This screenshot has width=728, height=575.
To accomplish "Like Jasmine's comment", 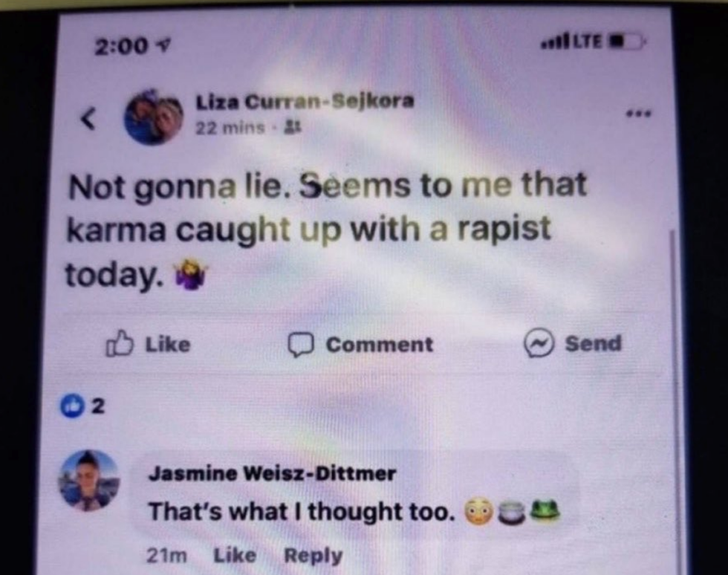I will tap(235, 555).
